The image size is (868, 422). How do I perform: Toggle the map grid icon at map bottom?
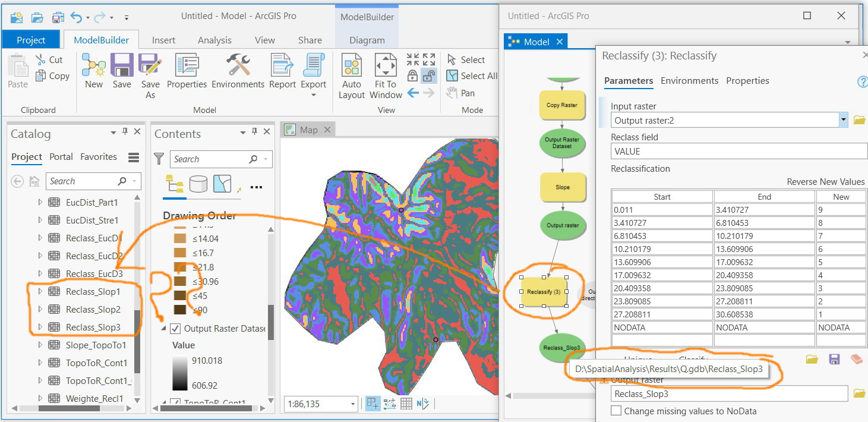[x=406, y=404]
